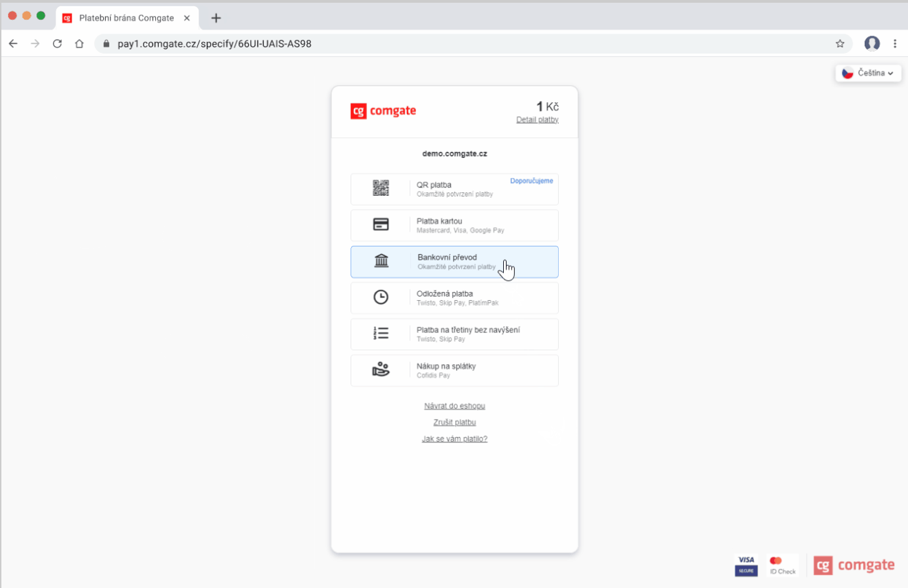The image size is (908, 588).
Task: Click the browser forward arrow
Action: [x=35, y=43]
